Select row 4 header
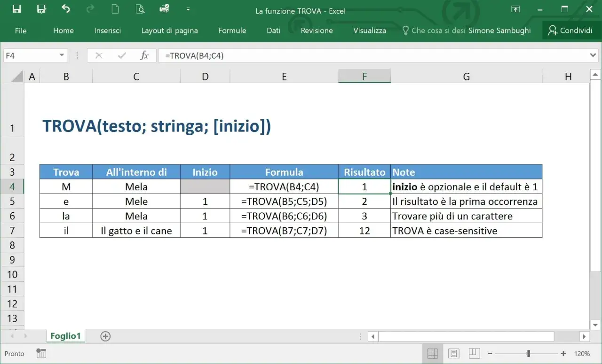 (x=12, y=187)
